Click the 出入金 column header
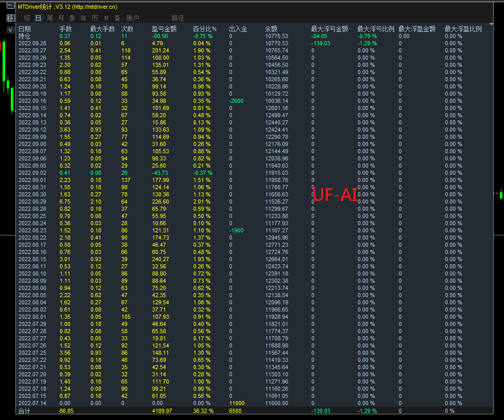The image size is (504, 420). point(238,29)
